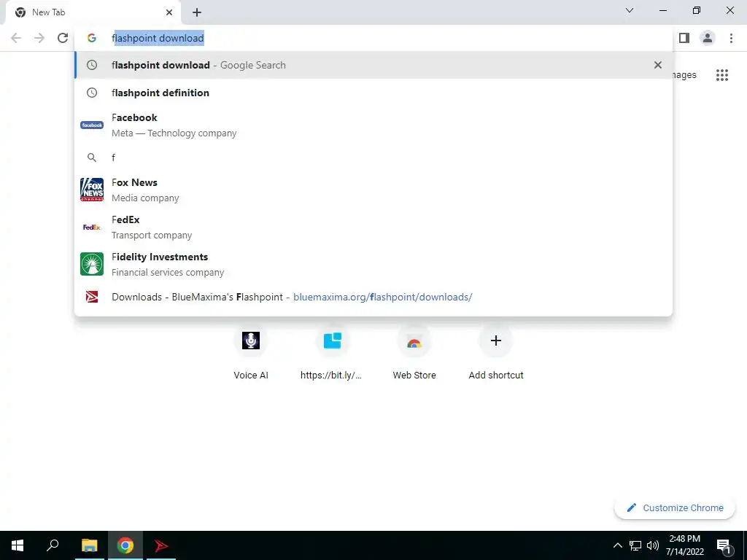Viewport: 747px width, 560px height.
Task: Open the clock showing 2:48 PM
Action: coord(684,545)
